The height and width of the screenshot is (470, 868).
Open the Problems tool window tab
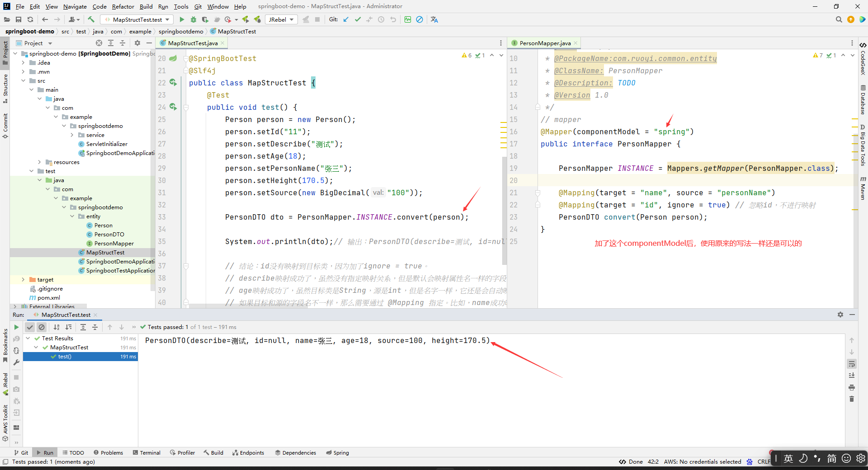(108, 452)
